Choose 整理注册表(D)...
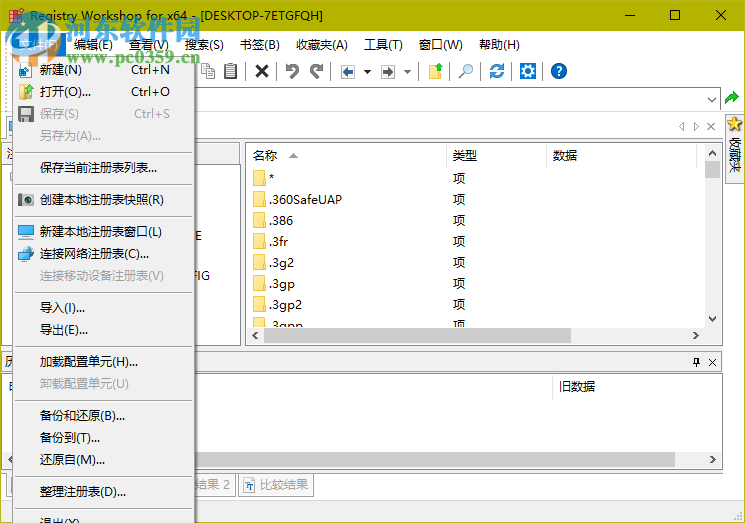 tap(104, 492)
